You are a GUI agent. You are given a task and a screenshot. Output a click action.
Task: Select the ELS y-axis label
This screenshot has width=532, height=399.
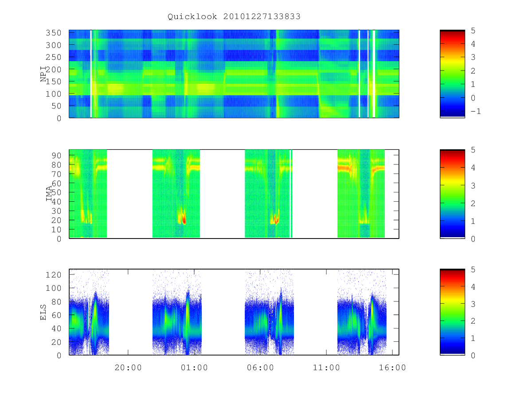43,312
